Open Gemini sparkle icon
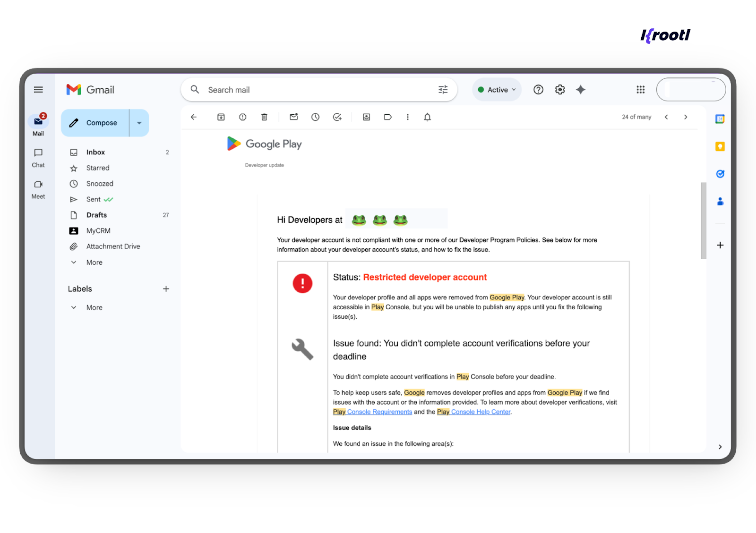 coord(581,90)
